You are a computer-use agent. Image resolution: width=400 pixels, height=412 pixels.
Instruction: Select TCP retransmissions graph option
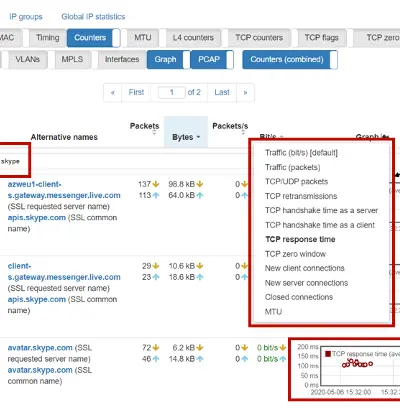(x=301, y=196)
